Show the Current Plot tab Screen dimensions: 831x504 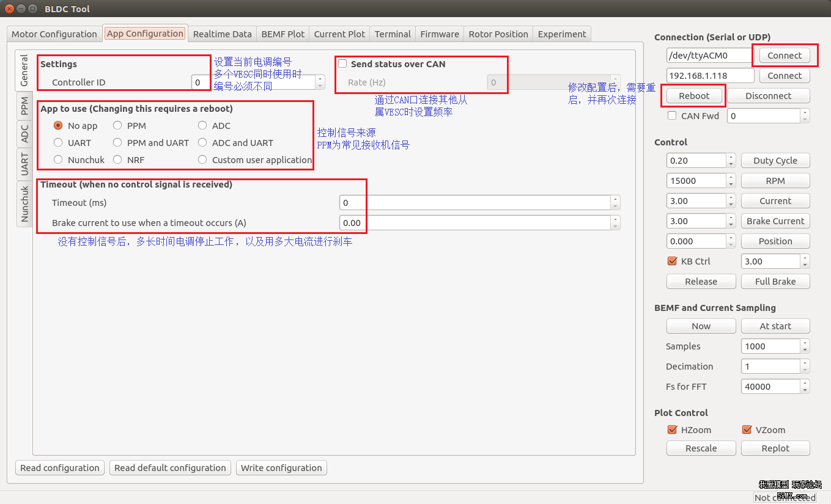click(x=339, y=34)
